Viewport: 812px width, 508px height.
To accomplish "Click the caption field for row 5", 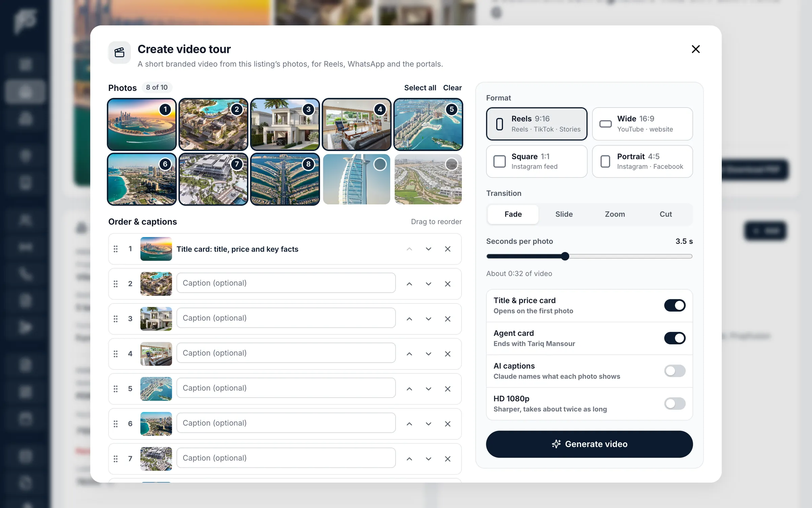I will pos(286,388).
